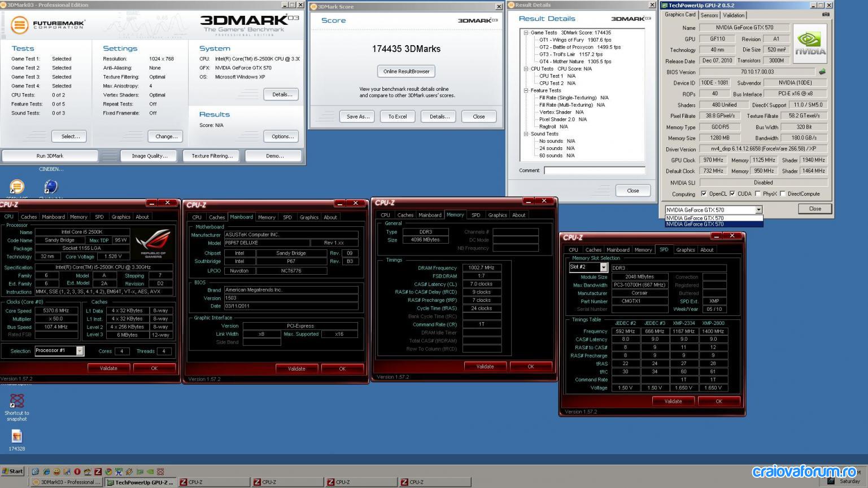Click the To Excel button

pos(398,116)
